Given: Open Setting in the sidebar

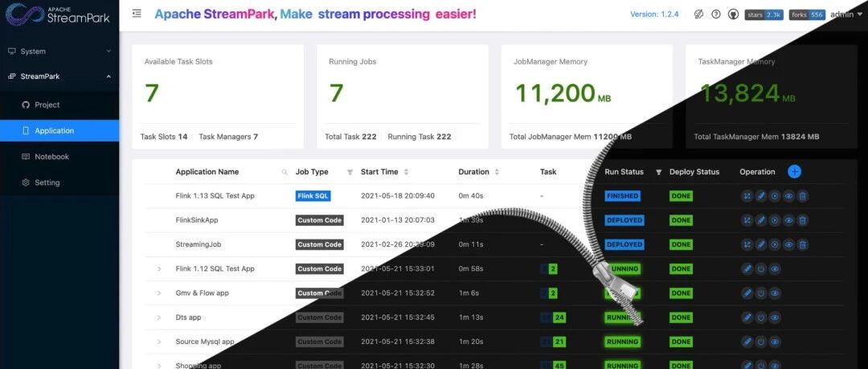Looking at the screenshot, I should (59, 182).
